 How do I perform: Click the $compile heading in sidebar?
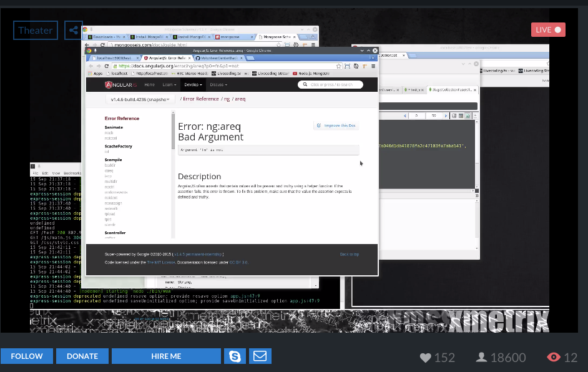point(113,160)
